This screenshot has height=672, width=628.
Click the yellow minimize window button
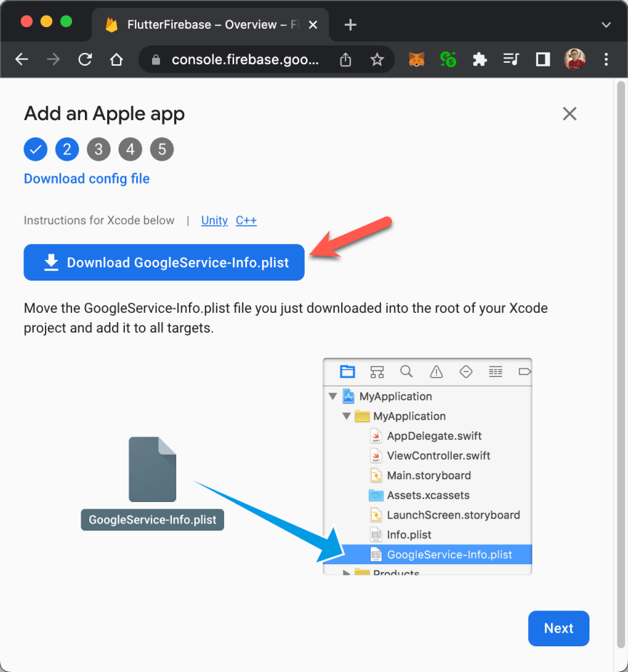(46, 21)
